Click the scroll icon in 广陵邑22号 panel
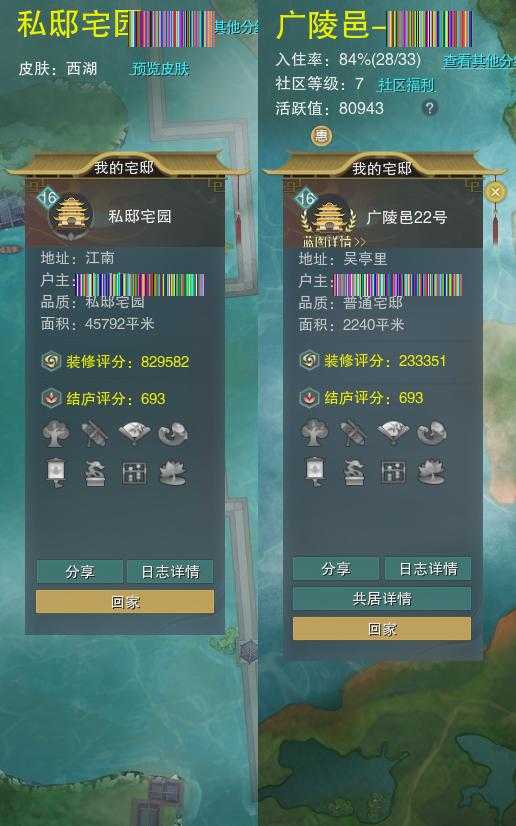Screen dimensions: 516x826 353,433
